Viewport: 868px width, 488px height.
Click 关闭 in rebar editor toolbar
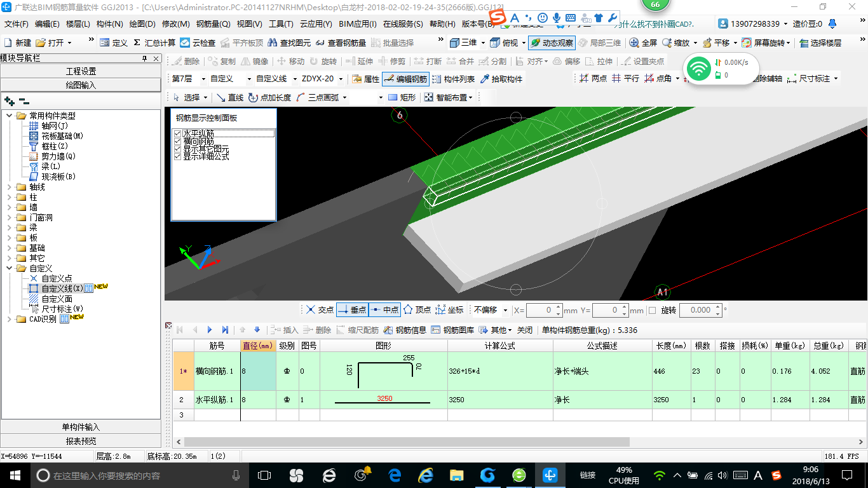tap(525, 330)
